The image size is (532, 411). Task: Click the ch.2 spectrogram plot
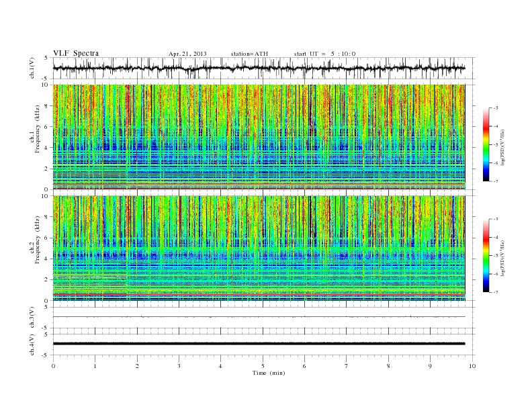tap(259, 248)
